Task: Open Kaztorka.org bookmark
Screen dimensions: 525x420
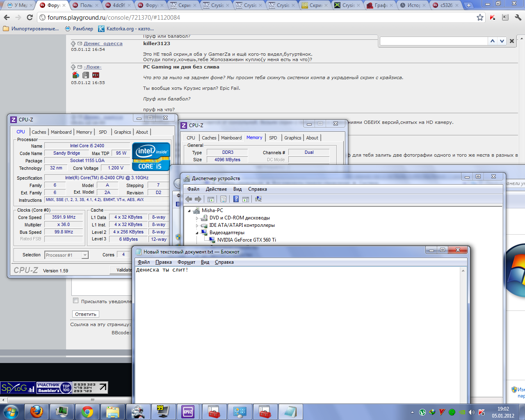Action: [x=126, y=29]
